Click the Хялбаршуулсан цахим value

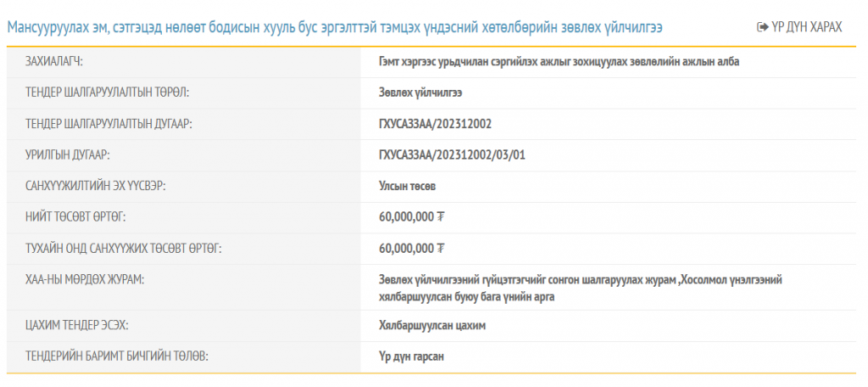pyautogui.click(x=432, y=326)
